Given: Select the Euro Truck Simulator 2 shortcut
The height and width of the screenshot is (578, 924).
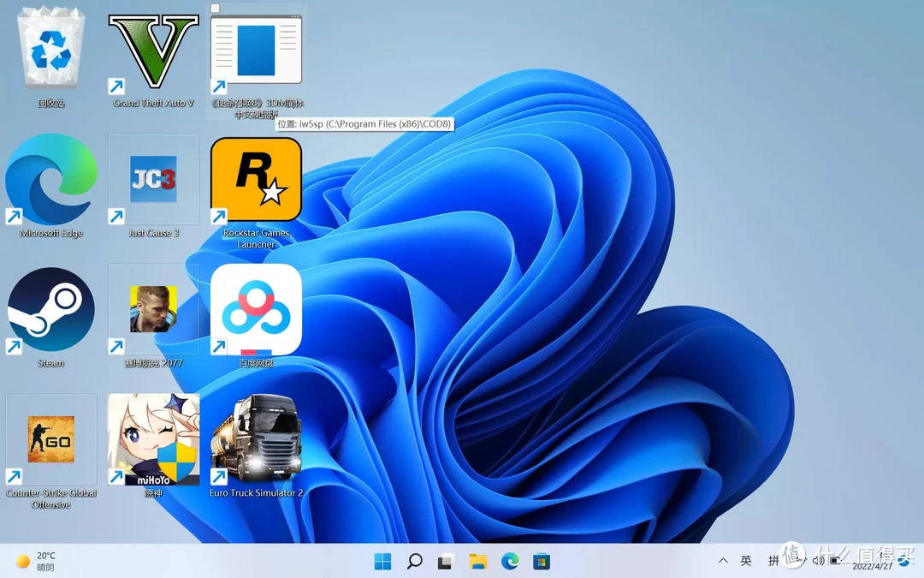Looking at the screenshot, I should click(257, 439).
